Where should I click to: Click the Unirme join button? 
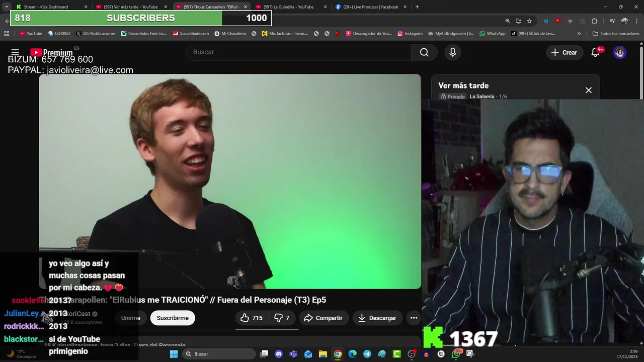click(x=131, y=318)
